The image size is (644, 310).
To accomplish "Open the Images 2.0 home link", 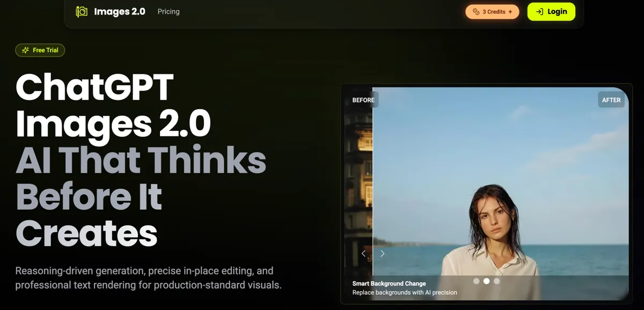I will pyautogui.click(x=111, y=11).
